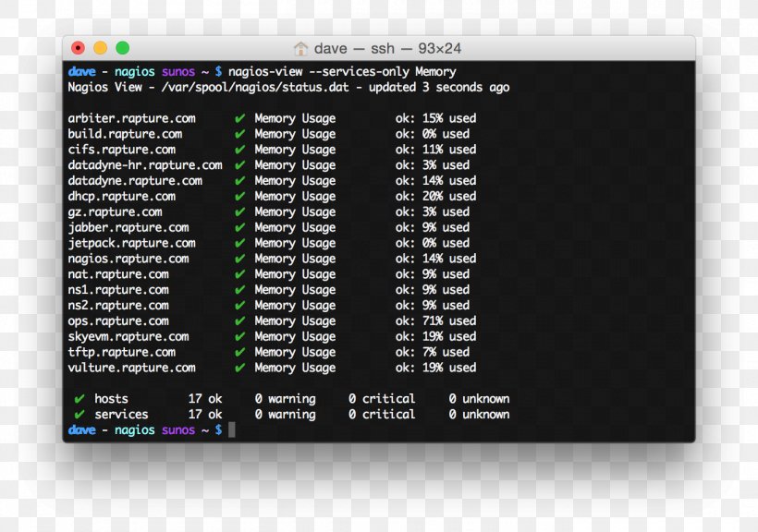Click the hostname ns2.rapture.com

coord(118,306)
